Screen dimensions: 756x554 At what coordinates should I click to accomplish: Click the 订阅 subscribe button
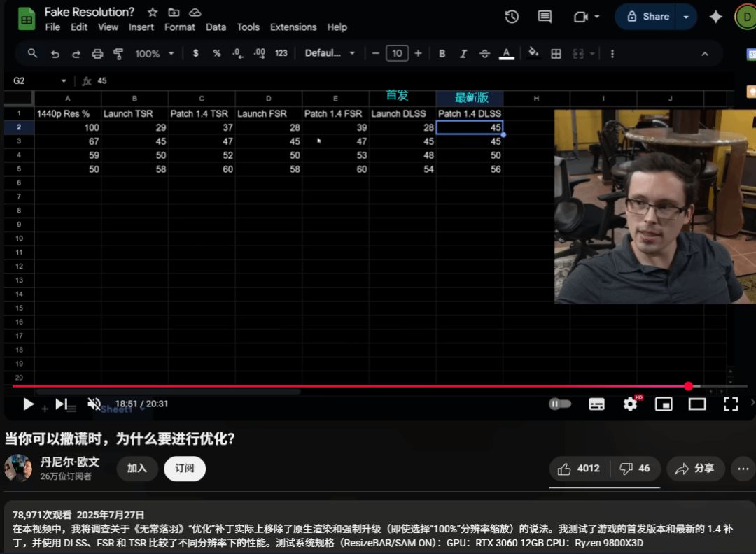tap(185, 469)
